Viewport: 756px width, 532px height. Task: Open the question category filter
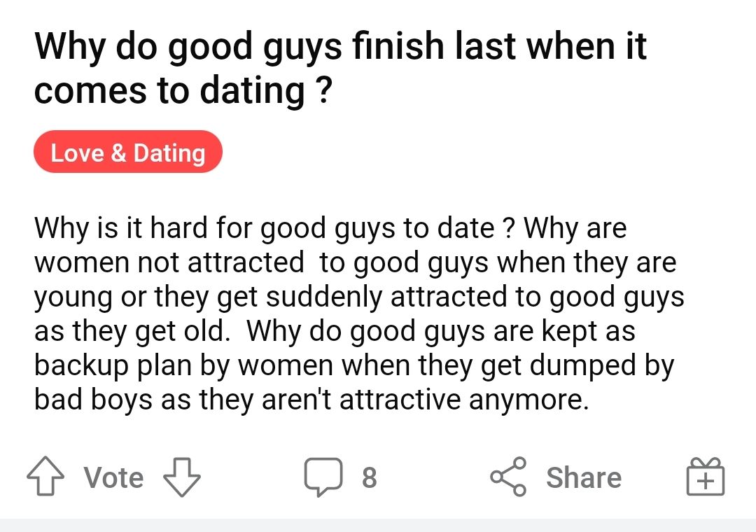coord(128,152)
